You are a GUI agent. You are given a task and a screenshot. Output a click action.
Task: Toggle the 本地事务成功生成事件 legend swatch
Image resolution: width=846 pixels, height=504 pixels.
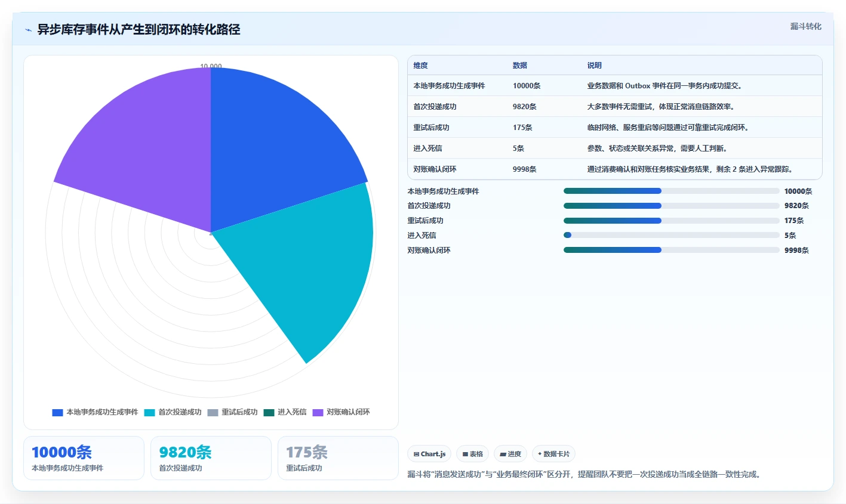57,412
